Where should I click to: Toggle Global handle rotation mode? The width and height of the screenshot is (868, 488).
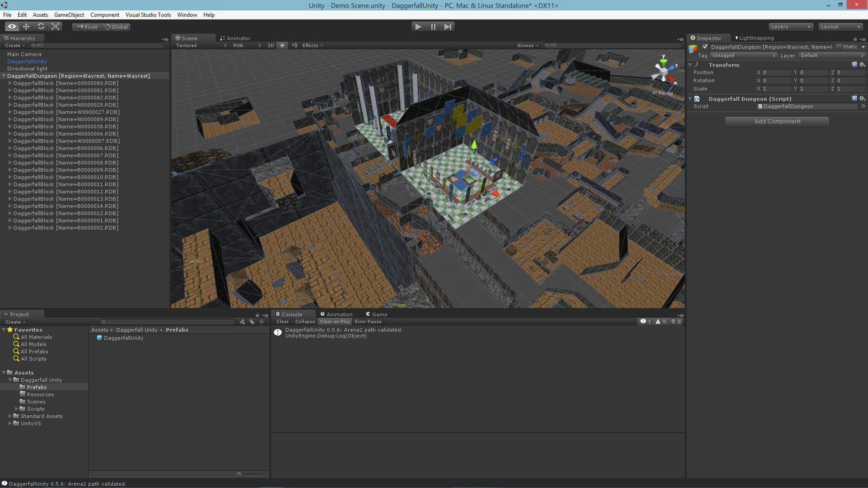(x=117, y=27)
